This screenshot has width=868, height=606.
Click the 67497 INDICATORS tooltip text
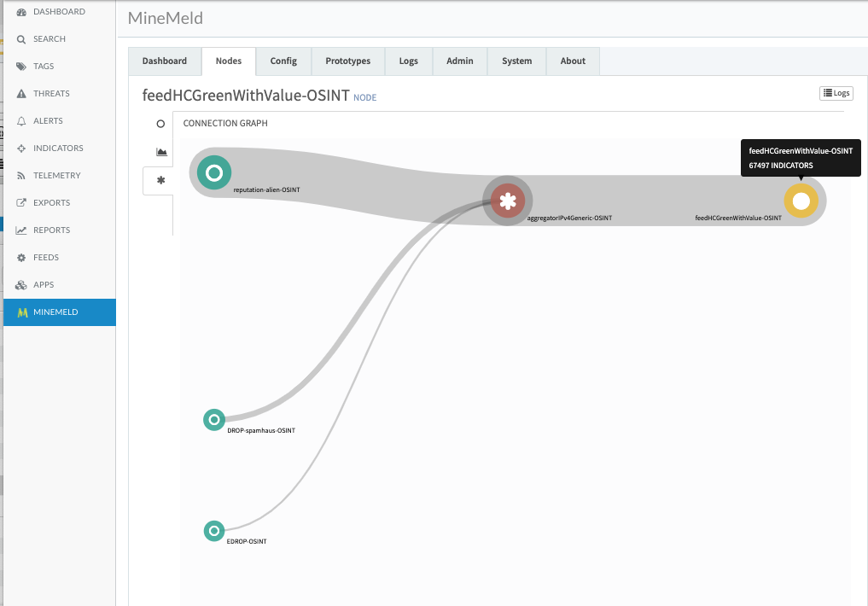pos(781,166)
